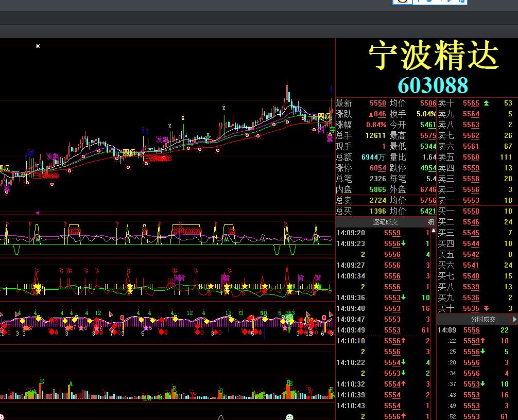Image resolution: width=518 pixels, height=420 pixels.
Task: Click the 总买 value 1396
Action: (x=377, y=212)
